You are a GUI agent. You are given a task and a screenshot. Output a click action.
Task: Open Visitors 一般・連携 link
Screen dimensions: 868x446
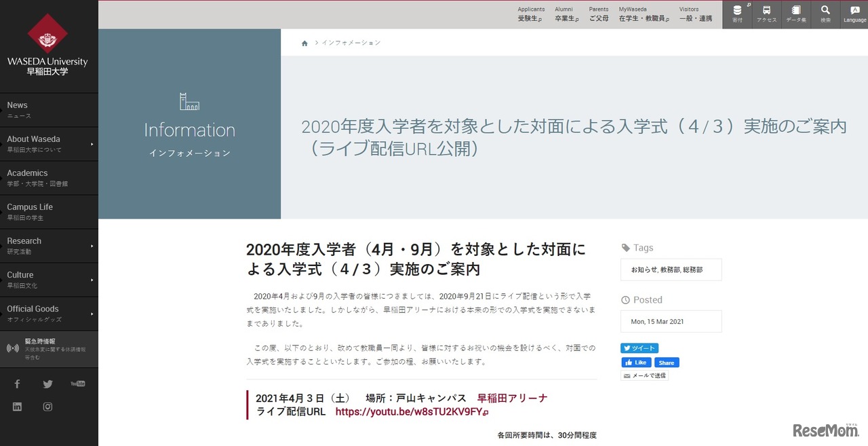tap(696, 14)
